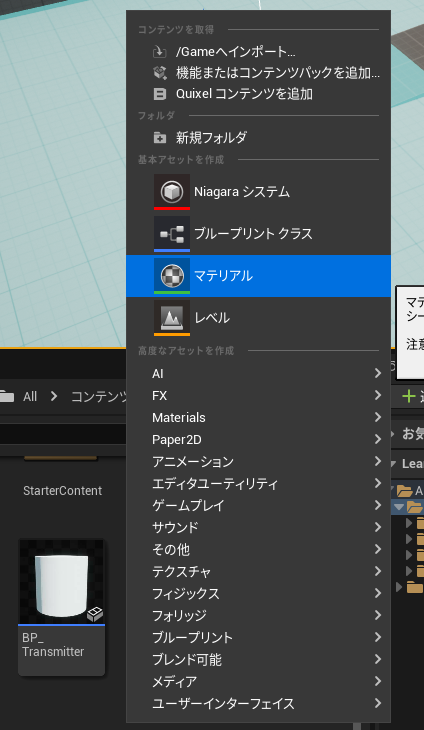Click the StarterContent folder label
This screenshot has width=424, height=730.
pos(62,491)
